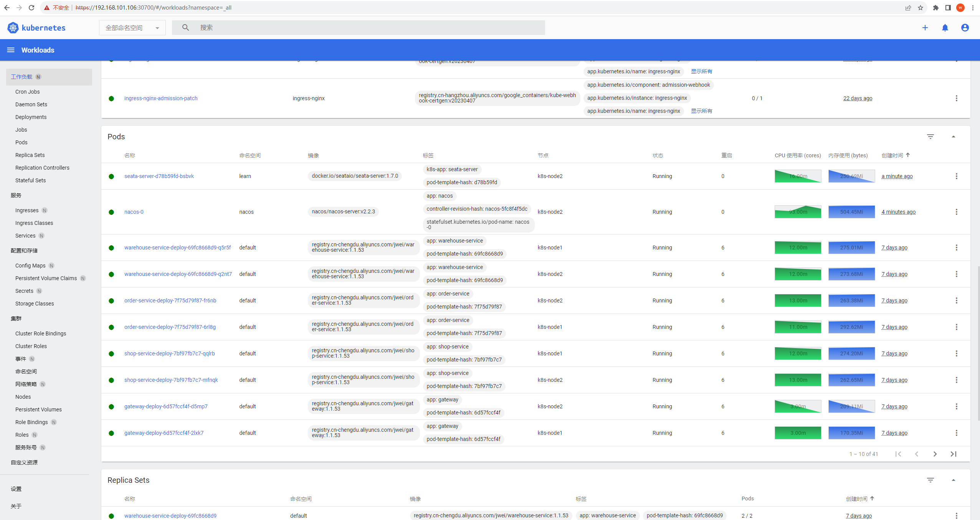This screenshot has height=520, width=980.
Task: Open the namespace selector dropdown
Action: coord(132,28)
